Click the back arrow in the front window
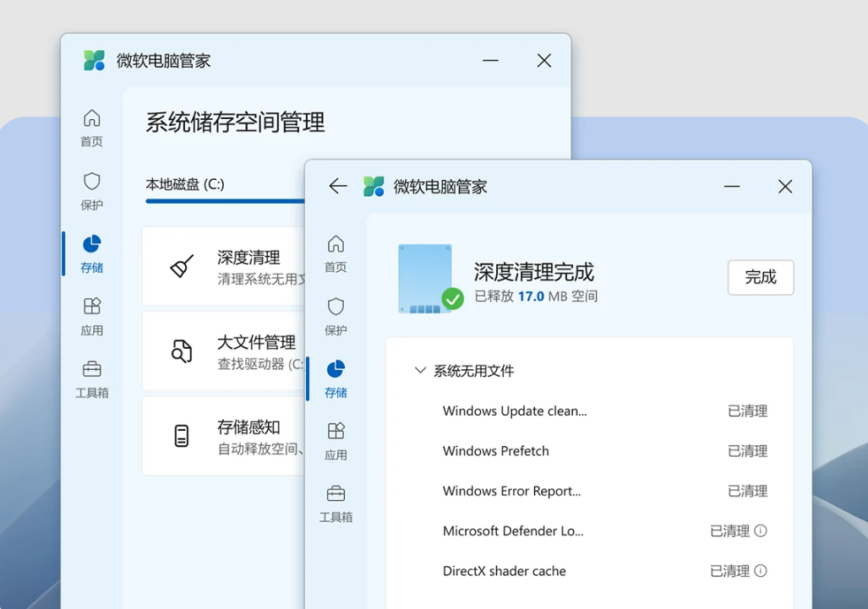 [338, 187]
